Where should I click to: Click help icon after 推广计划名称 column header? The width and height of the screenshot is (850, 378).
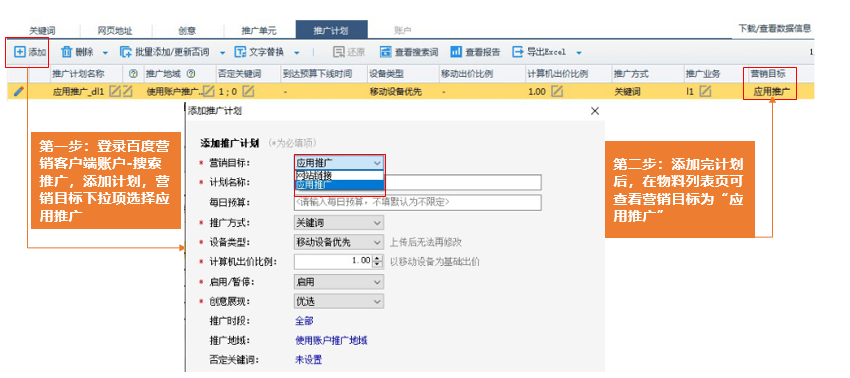133,73
